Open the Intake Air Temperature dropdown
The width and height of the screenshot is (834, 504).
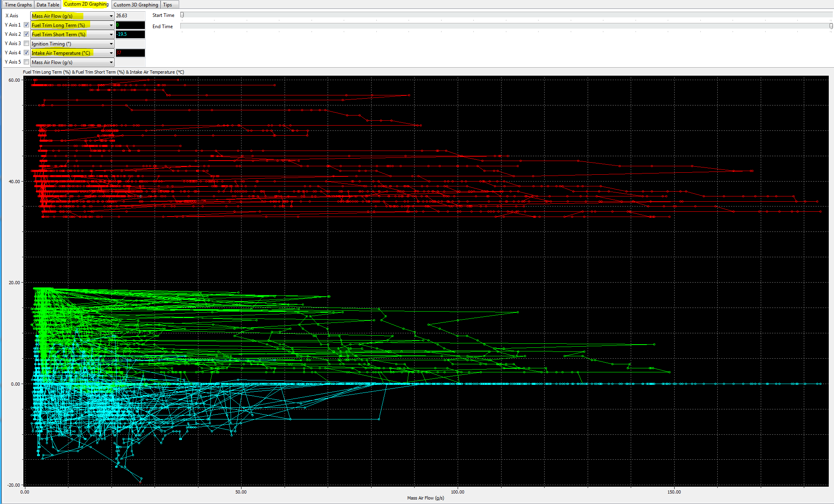(x=72, y=53)
